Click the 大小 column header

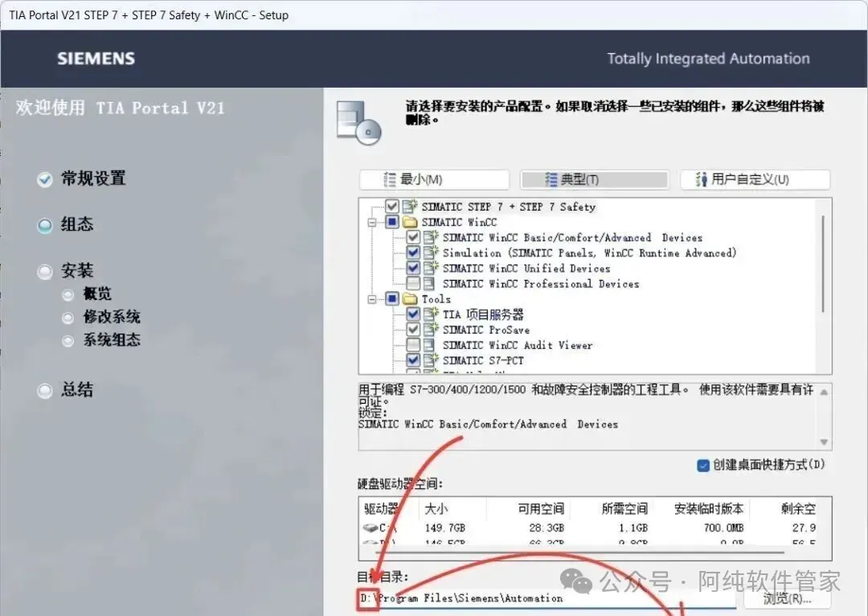coord(436,509)
